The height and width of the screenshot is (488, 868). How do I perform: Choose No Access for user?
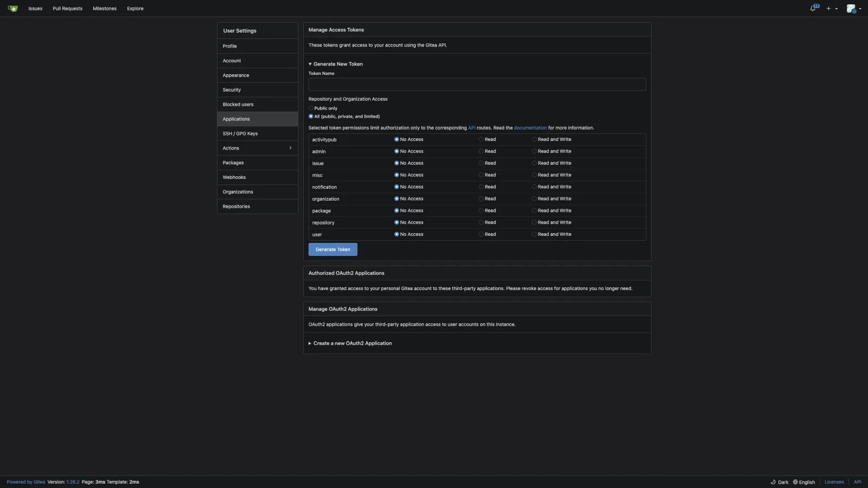tap(397, 235)
